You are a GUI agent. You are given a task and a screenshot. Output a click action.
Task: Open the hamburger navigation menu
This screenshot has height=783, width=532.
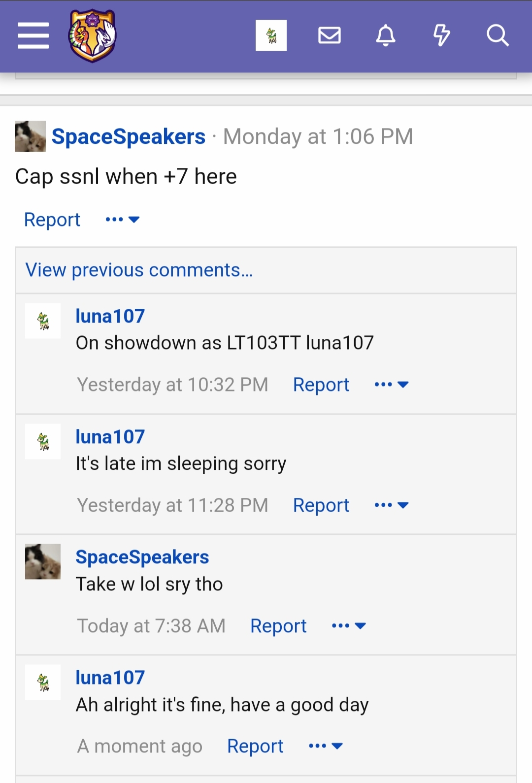[33, 35]
